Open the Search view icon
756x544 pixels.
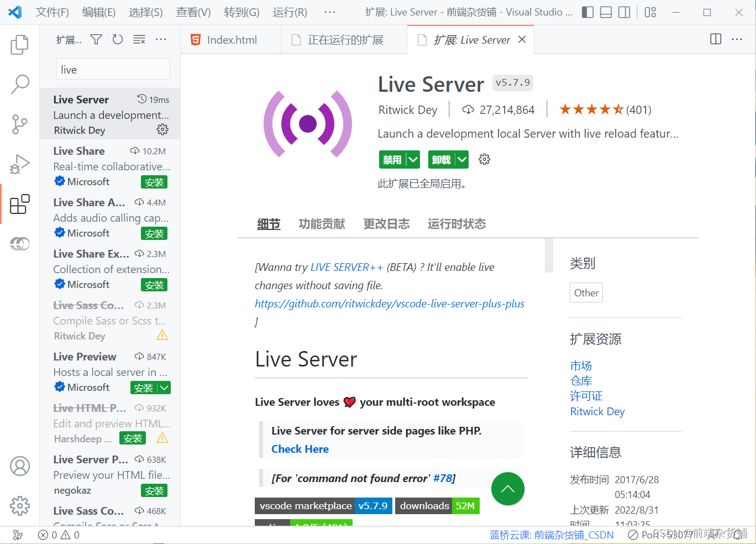pyautogui.click(x=20, y=85)
